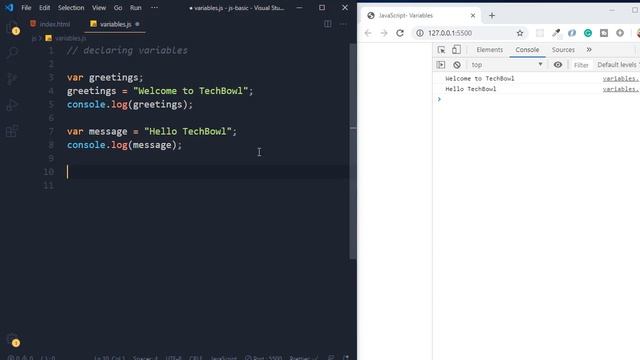Screen dimensions: 640x360
Task: Open a new Chrome tab
Action: coord(492,16)
